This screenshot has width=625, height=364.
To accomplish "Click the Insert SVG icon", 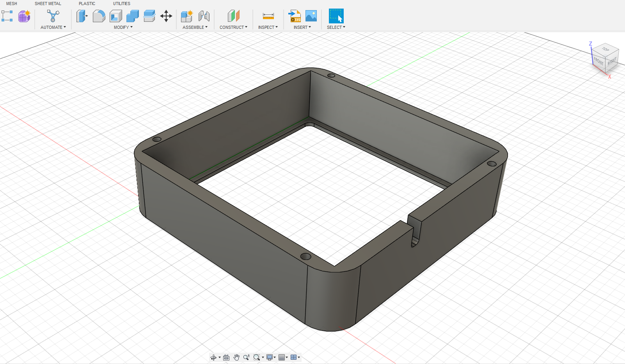I will pos(295,16).
